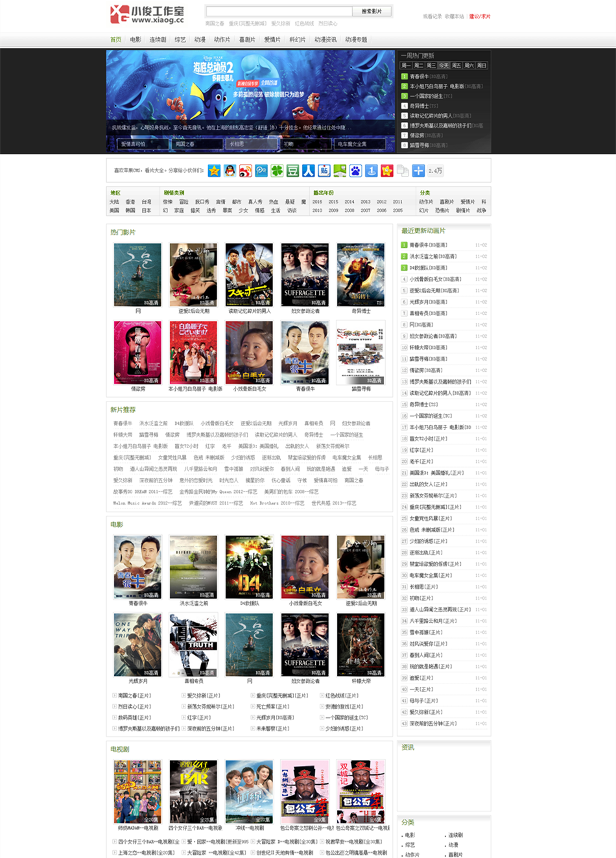
Task: Switch weekly updates to 周一 tab
Action: [406, 66]
